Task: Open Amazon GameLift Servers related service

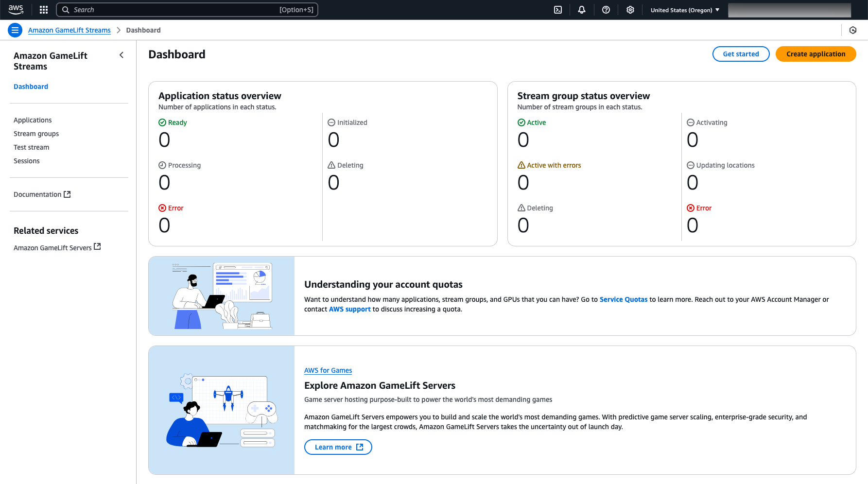Action: click(57, 247)
